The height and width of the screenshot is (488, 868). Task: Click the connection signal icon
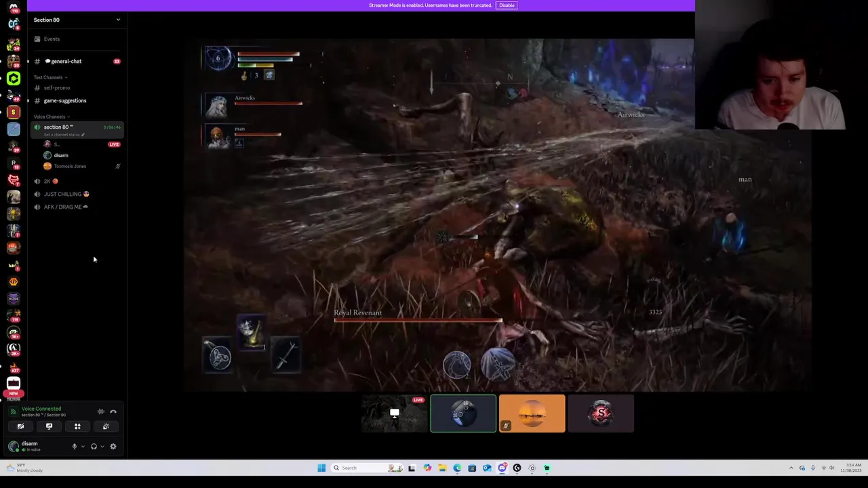click(13, 411)
